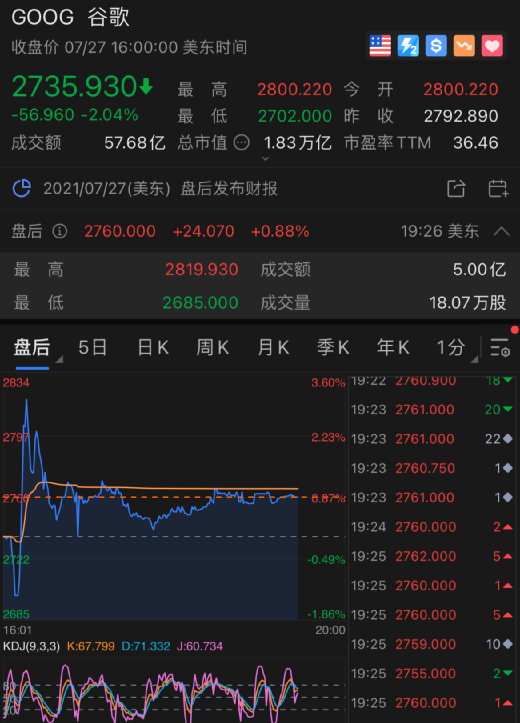Collapse the after-hours details chevron
The image size is (520, 723).
point(502,231)
